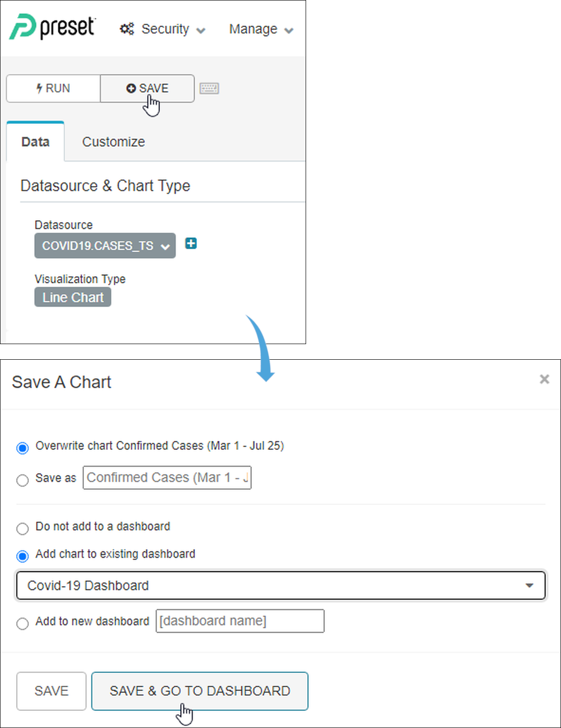Close the Save A Chart dialog

(x=544, y=379)
